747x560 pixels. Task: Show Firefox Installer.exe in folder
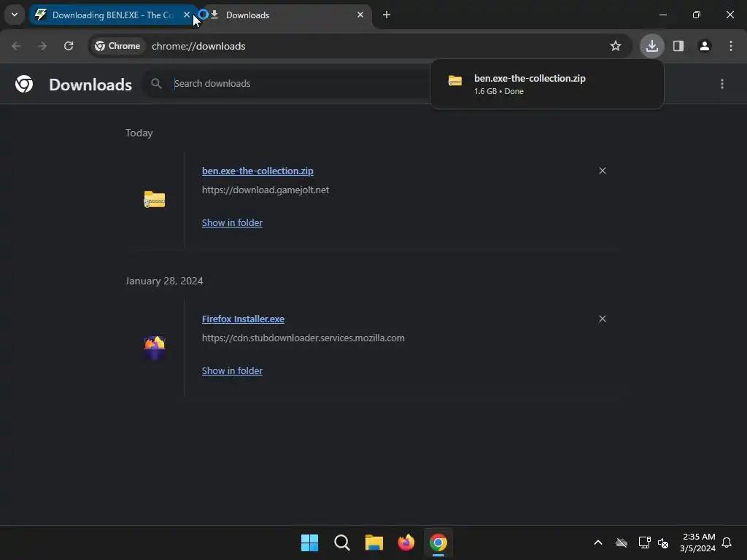click(232, 371)
